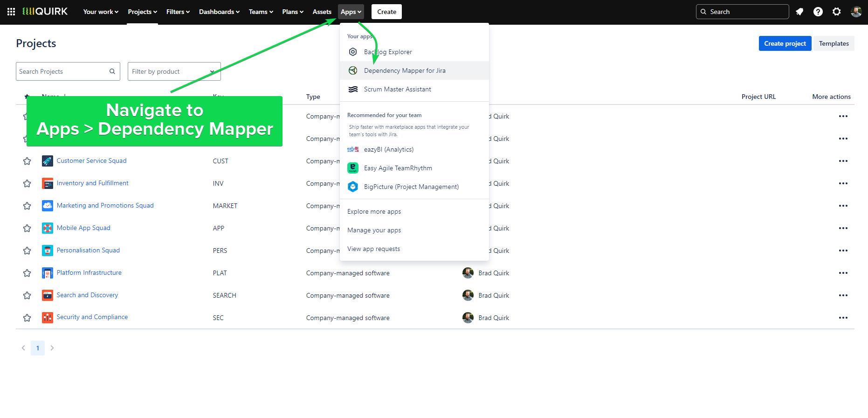This screenshot has width=868, height=418.
Task: Open the Settings gear icon
Action: pos(837,12)
